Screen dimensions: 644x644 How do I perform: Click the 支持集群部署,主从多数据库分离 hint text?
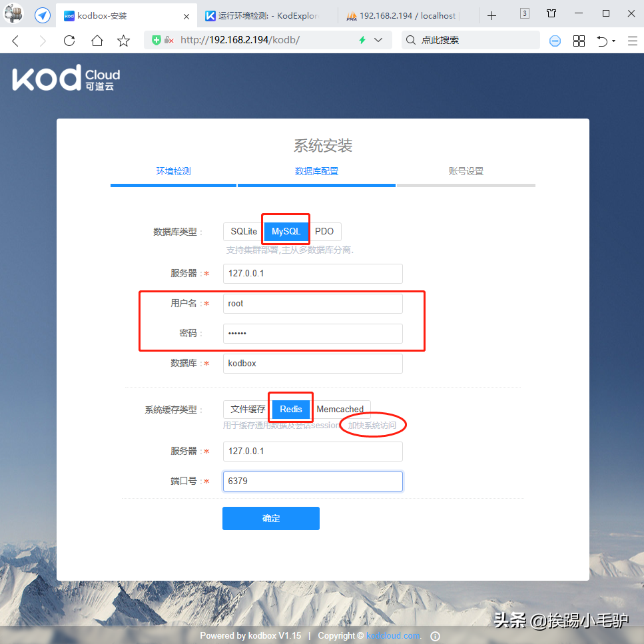[x=290, y=250]
